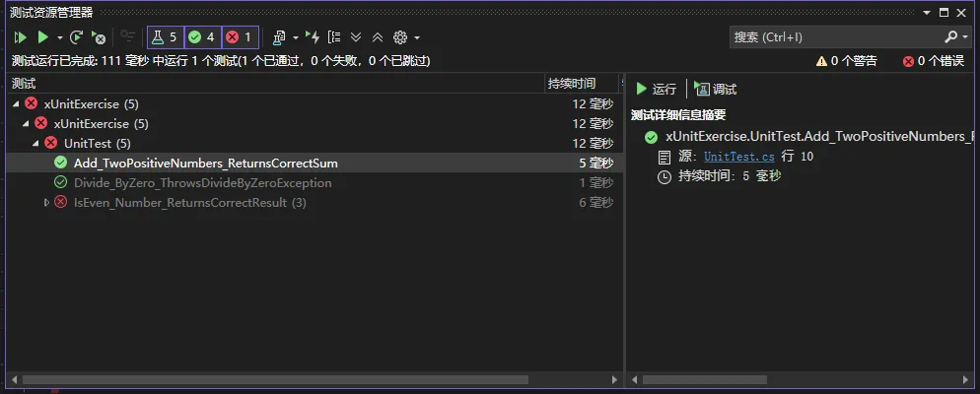Click the settings gear icon
This screenshot has width=980, height=394.
point(400,37)
